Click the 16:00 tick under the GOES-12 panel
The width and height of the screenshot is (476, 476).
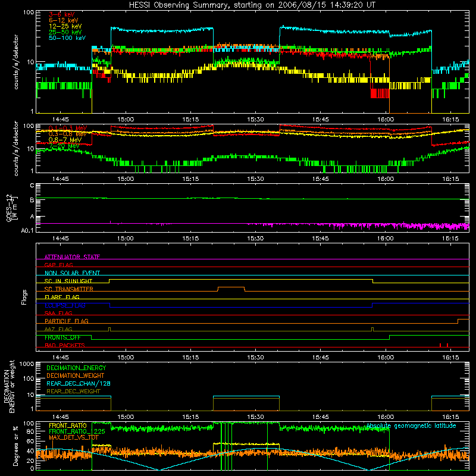(x=386, y=239)
